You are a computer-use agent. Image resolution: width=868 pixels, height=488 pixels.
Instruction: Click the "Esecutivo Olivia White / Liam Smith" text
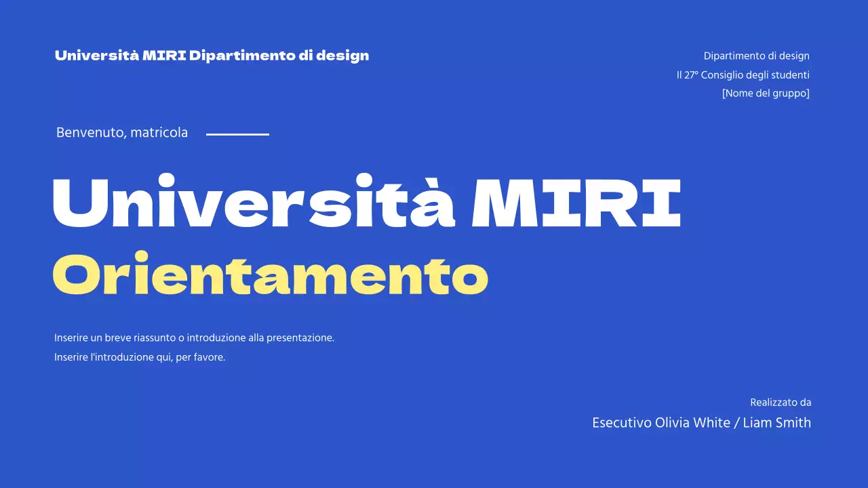point(701,422)
